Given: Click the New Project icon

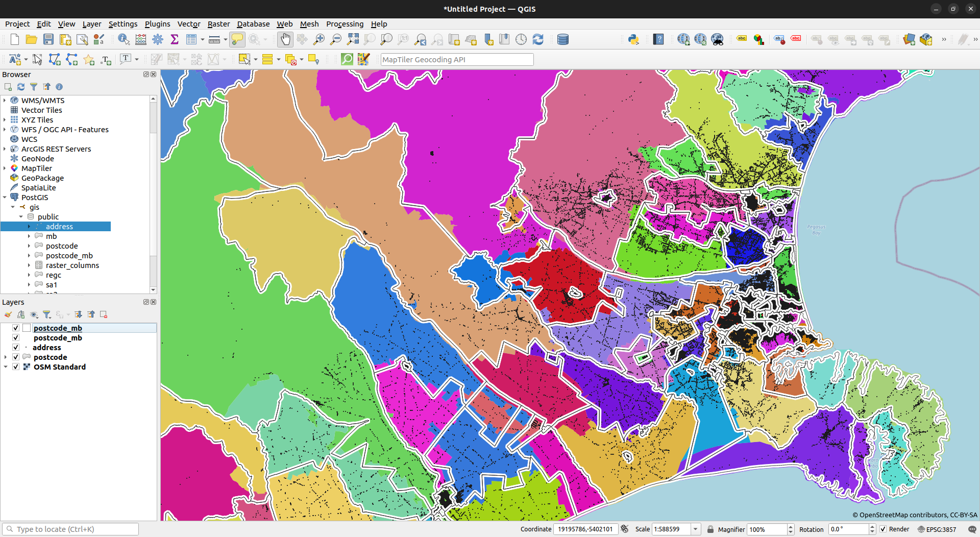Looking at the screenshot, I should pos(15,39).
